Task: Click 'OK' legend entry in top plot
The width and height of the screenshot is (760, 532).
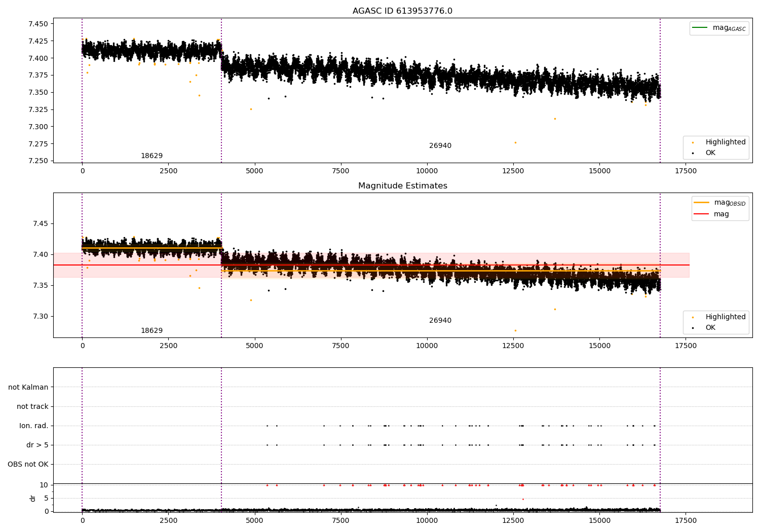Action: (x=704, y=153)
